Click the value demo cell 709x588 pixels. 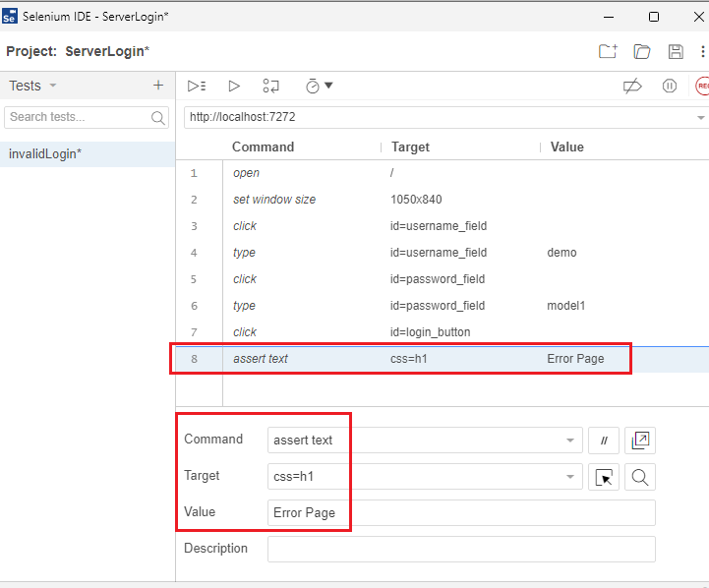coord(562,253)
